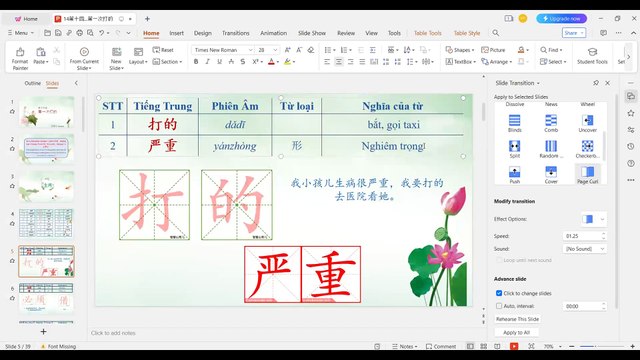Open the Find dropdown
Viewport: 640px width, 360px height.
click(x=551, y=50)
